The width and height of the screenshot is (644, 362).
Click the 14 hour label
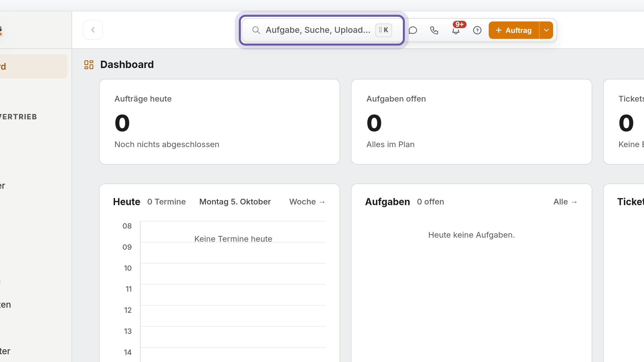point(128,352)
